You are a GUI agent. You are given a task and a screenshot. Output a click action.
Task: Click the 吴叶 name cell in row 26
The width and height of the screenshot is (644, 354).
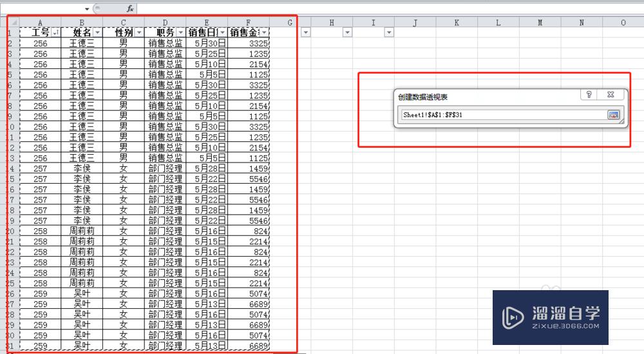[x=82, y=293]
